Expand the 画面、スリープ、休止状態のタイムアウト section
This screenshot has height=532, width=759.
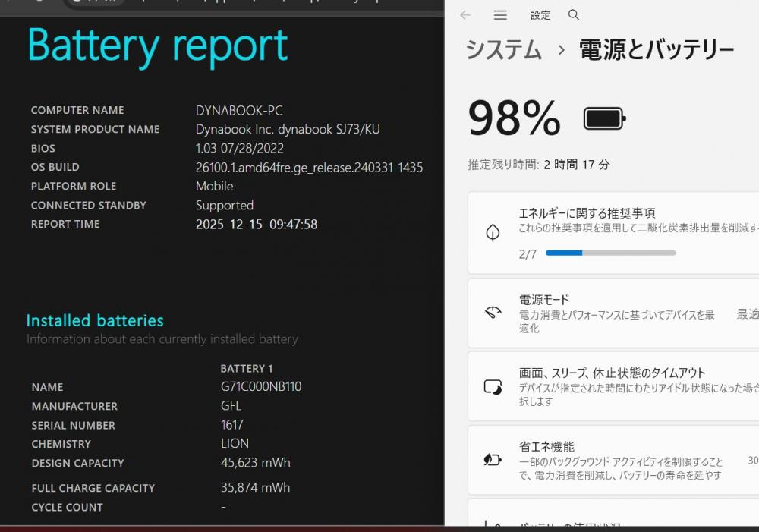pyautogui.click(x=613, y=386)
